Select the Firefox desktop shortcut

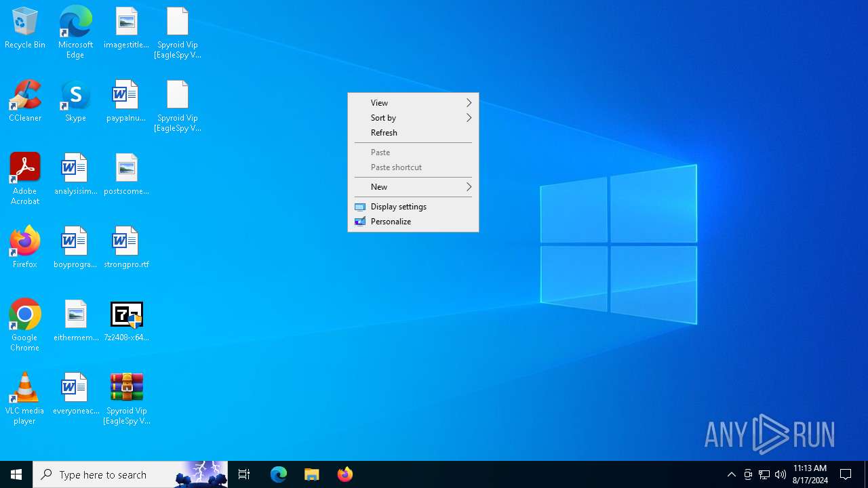click(x=25, y=247)
